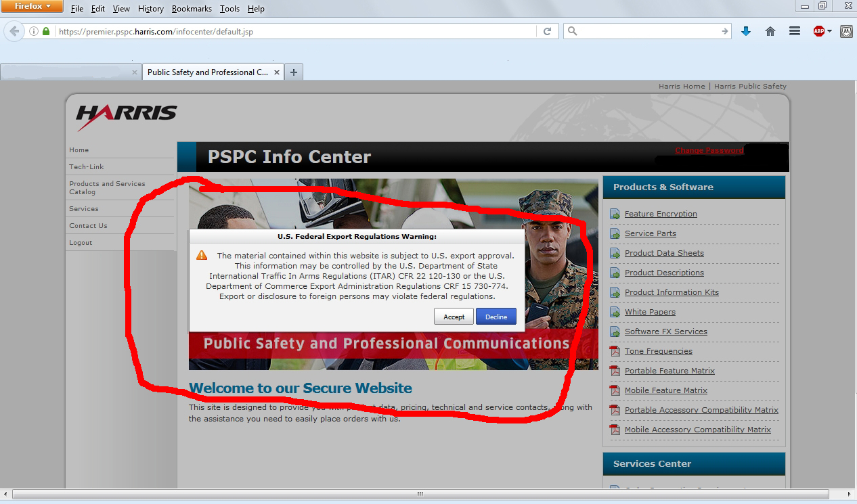The width and height of the screenshot is (857, 504).
Task: Add a new tab with the plus button
Action: 294,72
